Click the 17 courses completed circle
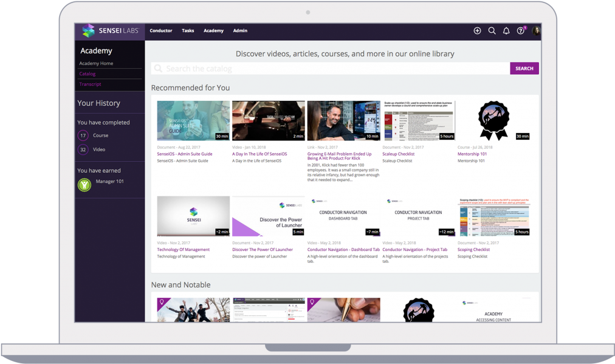The image size is (615, 364). point(83,136)
